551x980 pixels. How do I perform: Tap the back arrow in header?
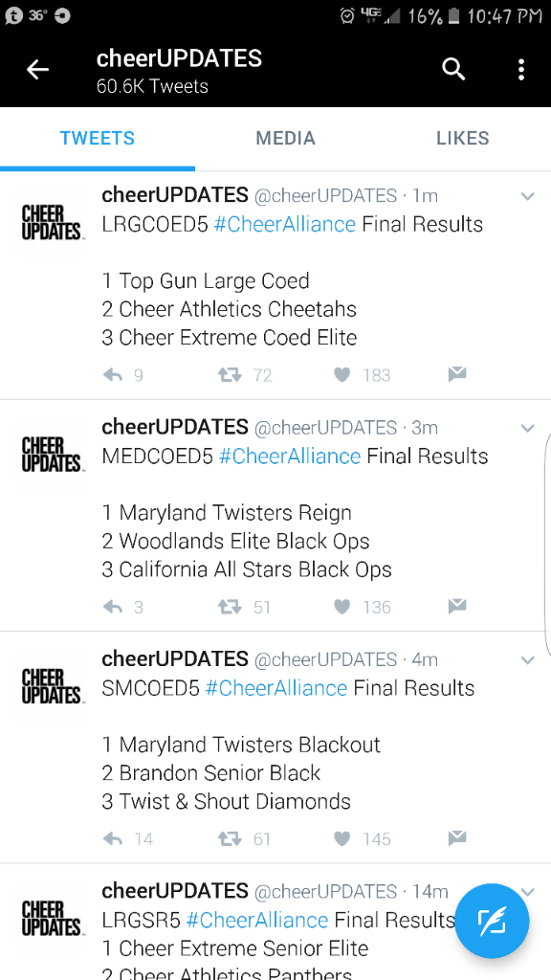37,70
